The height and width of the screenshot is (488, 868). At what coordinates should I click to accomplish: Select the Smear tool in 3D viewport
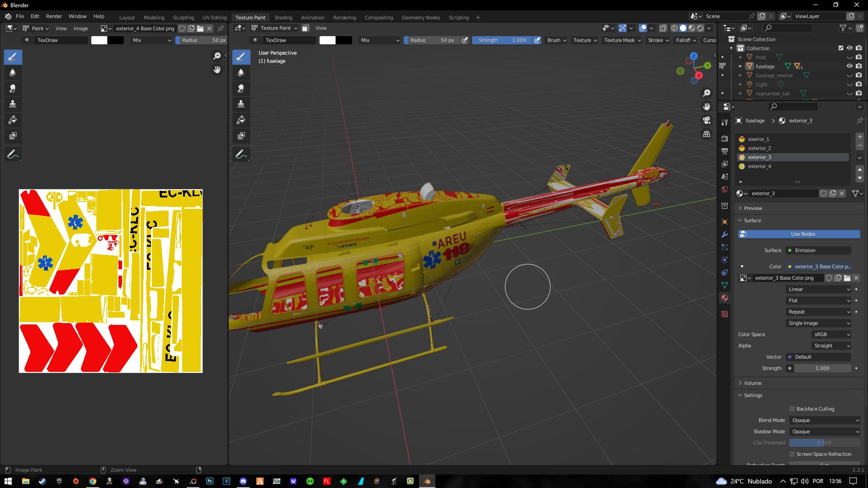click(241, 88)
